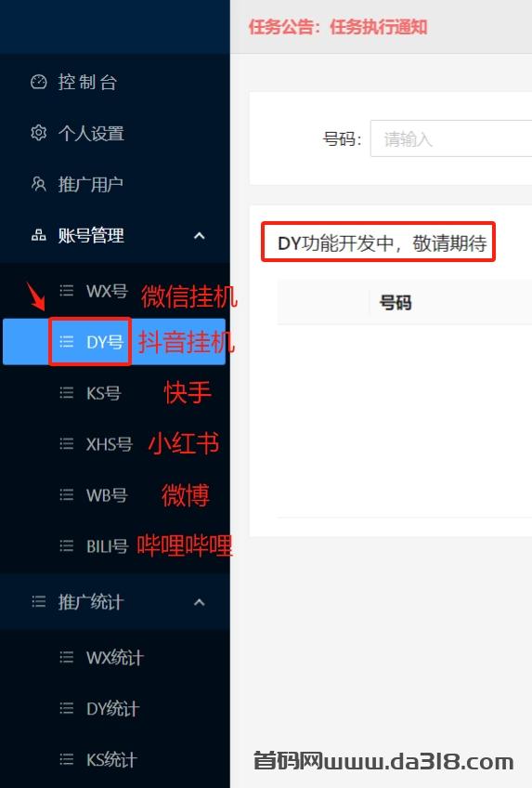Screen dimensions: 532x788
Task: Click the 号码 table column header
Action: click(x=396, y=303)
